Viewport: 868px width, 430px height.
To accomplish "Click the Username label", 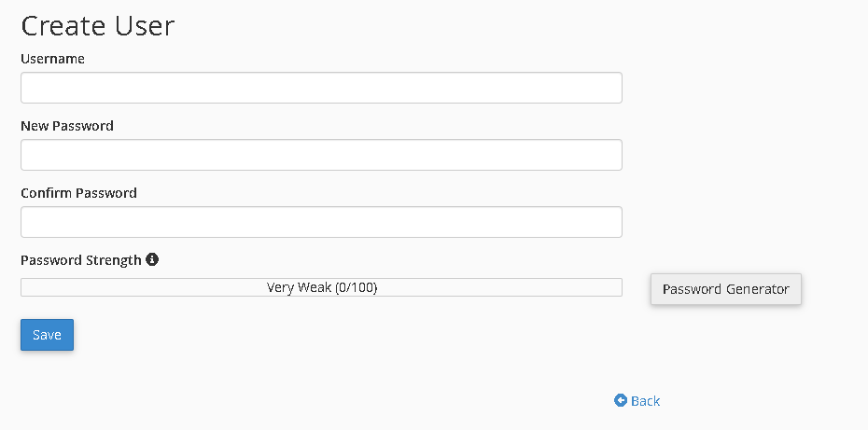I will click(x=52, y=59).
